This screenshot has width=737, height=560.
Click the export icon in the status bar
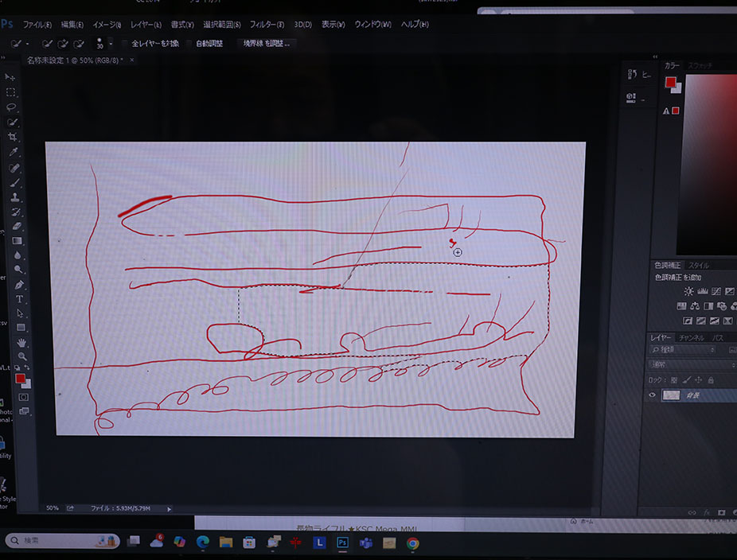click(x=70, y=508)
